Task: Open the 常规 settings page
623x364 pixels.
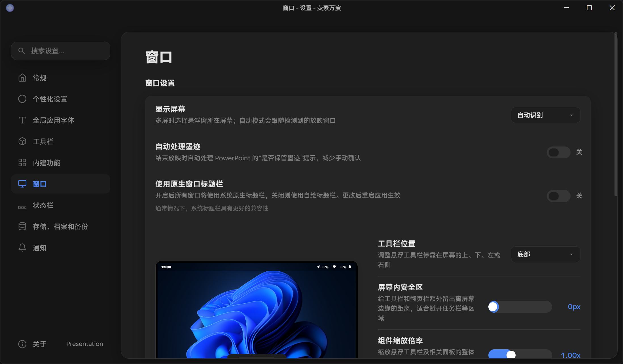Action: [61, 78]
